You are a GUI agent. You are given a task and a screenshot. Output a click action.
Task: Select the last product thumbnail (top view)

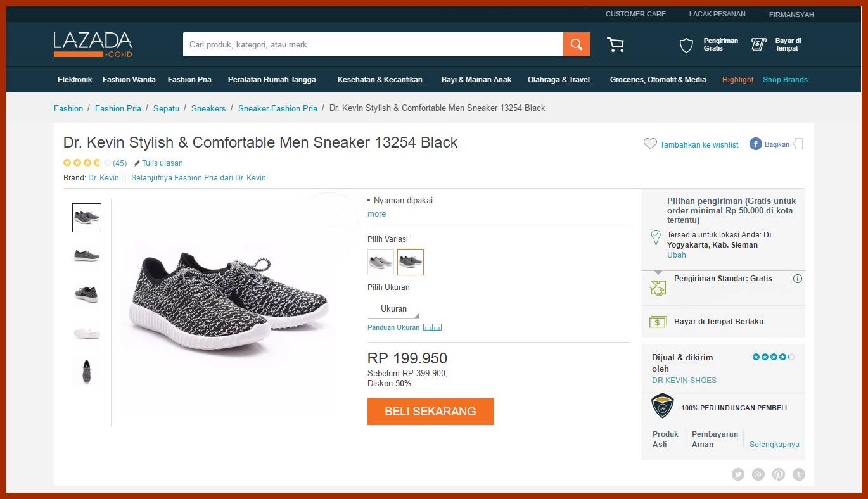(x=86, y=371)
